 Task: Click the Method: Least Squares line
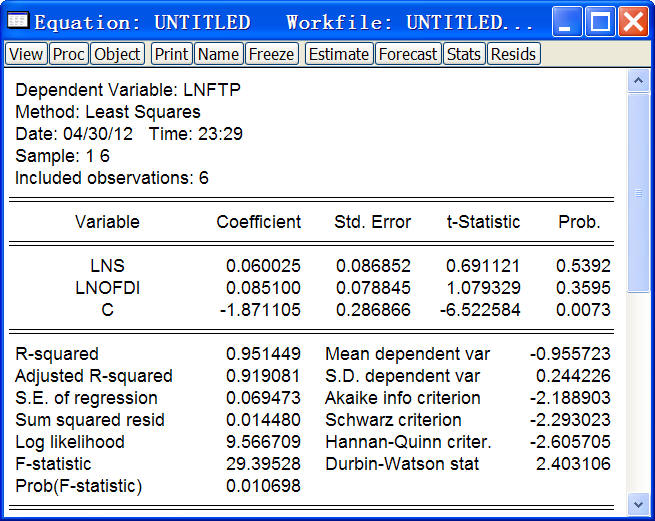108,112
